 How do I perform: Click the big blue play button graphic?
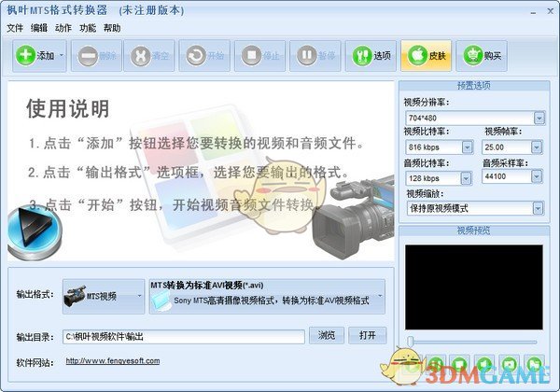(35, 231)
